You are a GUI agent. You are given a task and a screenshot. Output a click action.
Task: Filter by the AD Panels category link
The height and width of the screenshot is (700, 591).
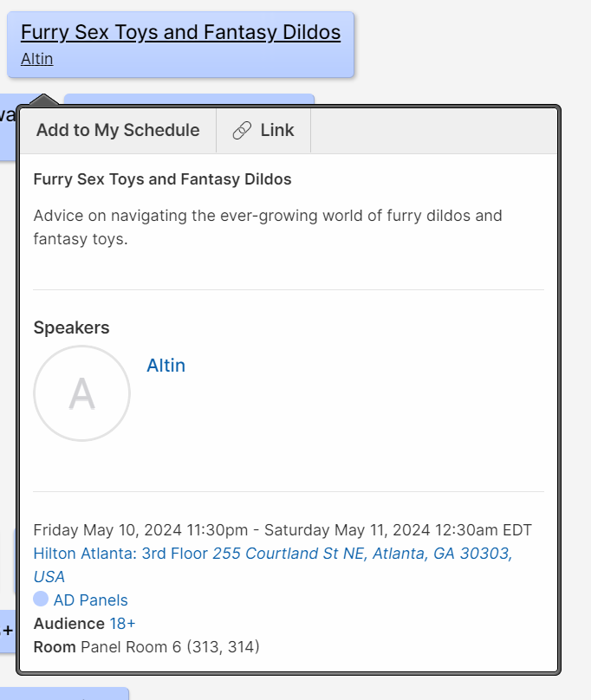(x=90, y=600)
